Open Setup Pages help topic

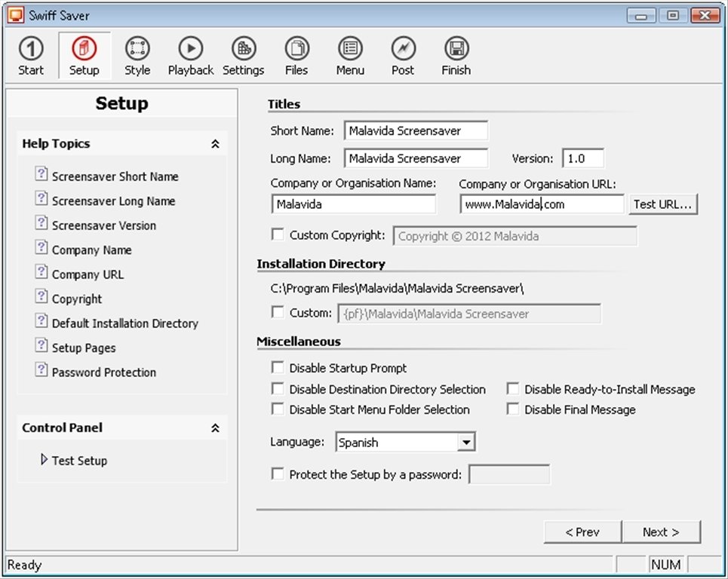coord(75,348)
